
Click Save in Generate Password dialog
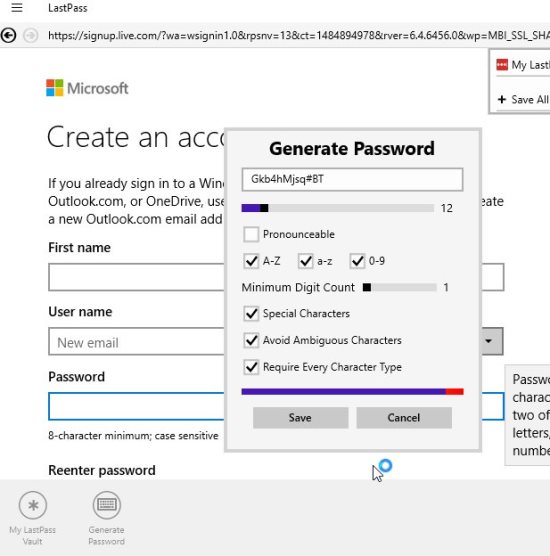click(x=300, y=417)
